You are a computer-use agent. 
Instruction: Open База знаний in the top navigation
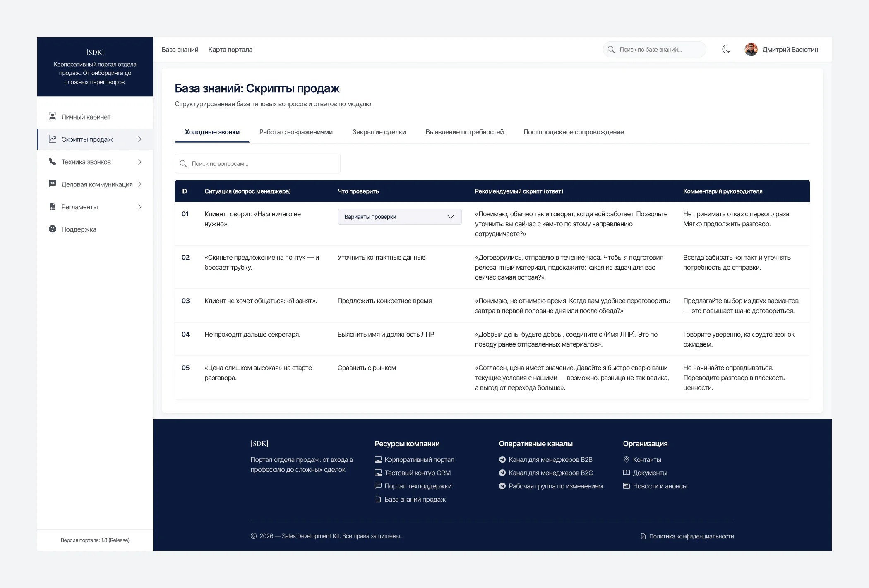(x=180, y=50)
